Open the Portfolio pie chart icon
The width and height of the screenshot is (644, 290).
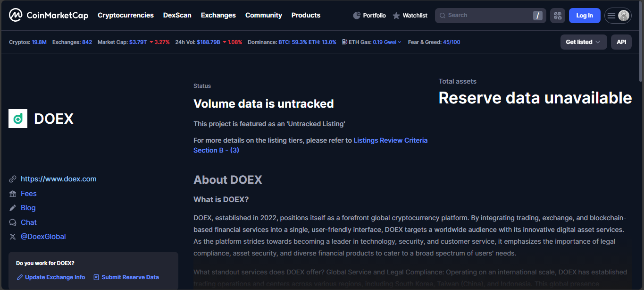point(357,16)
